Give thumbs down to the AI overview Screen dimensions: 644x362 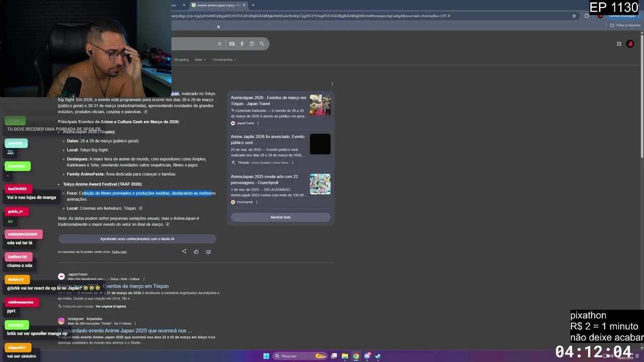(x=208, y=251)
